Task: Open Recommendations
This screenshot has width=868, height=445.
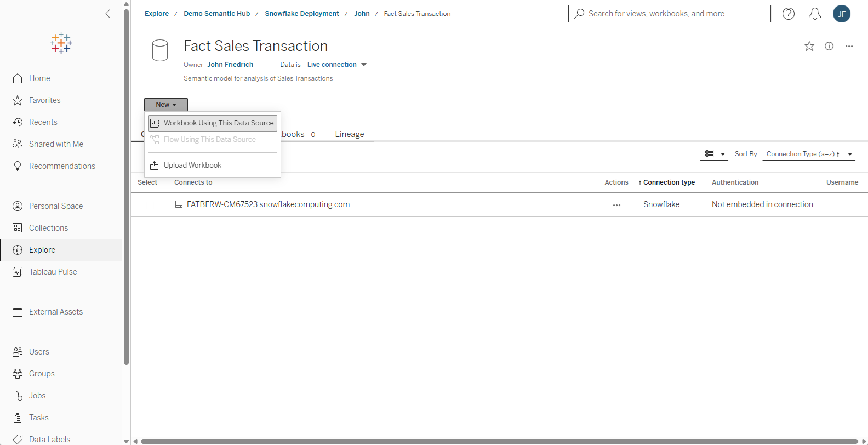Action: tap(61, 166)
